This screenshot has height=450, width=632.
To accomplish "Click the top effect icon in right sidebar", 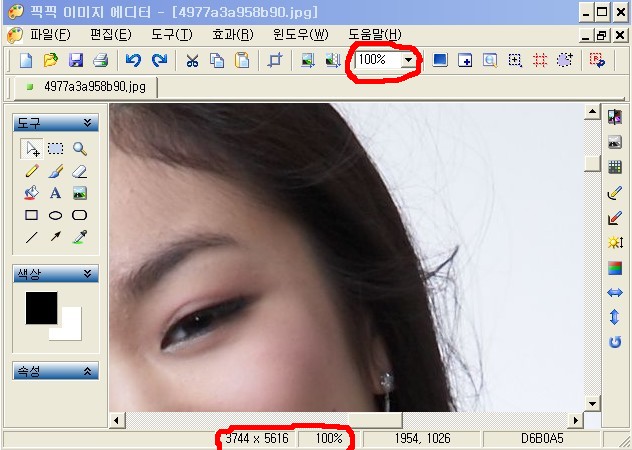I will point(615,117).
